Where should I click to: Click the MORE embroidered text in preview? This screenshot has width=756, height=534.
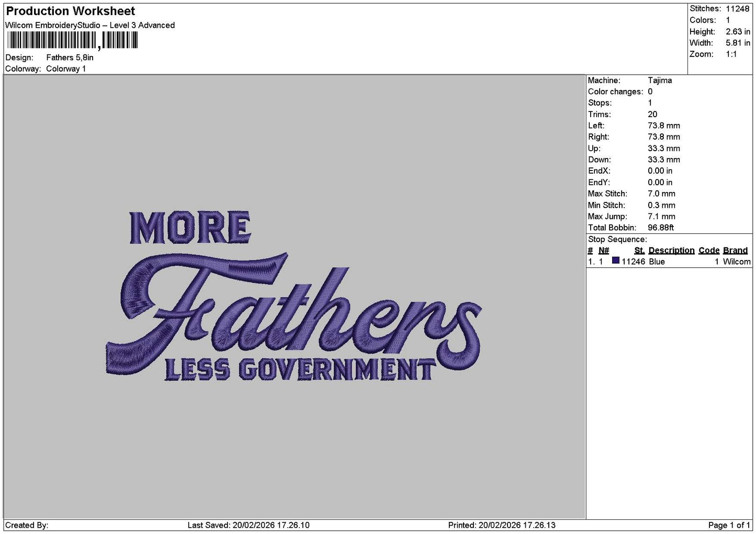point(190,228)
